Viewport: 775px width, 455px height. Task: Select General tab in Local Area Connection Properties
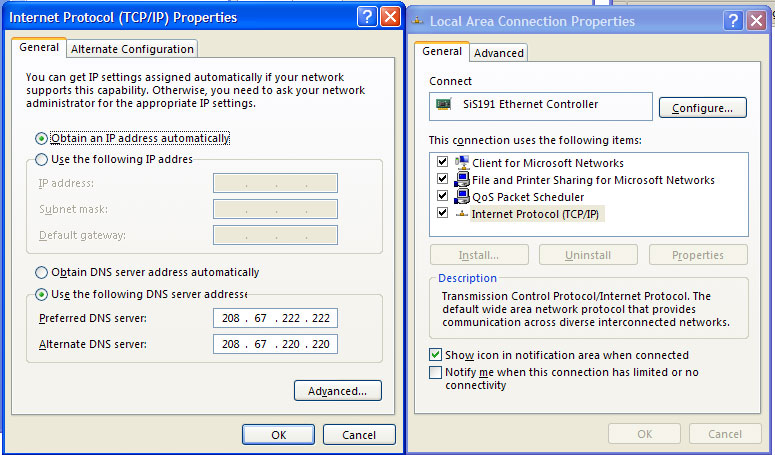[x=442, y=51]
